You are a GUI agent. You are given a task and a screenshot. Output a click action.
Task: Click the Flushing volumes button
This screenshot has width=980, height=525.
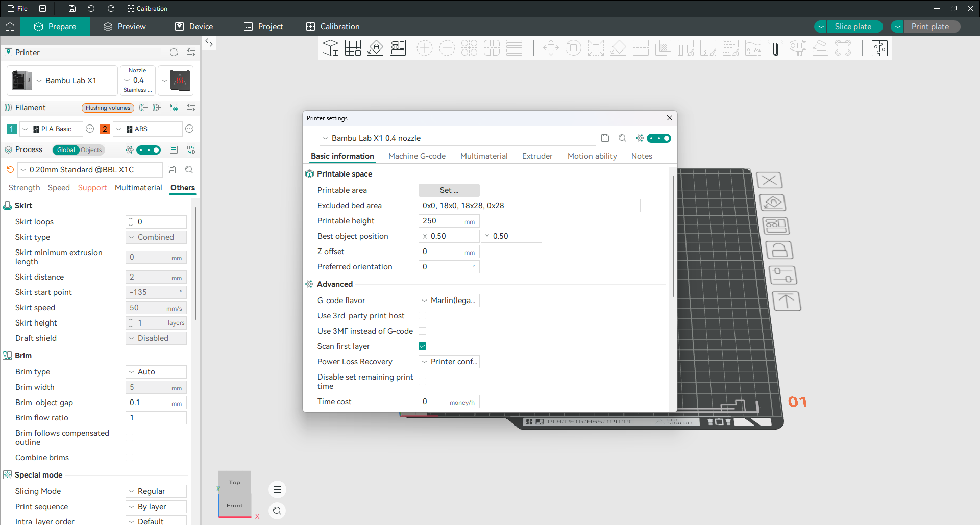click(108, 108)
